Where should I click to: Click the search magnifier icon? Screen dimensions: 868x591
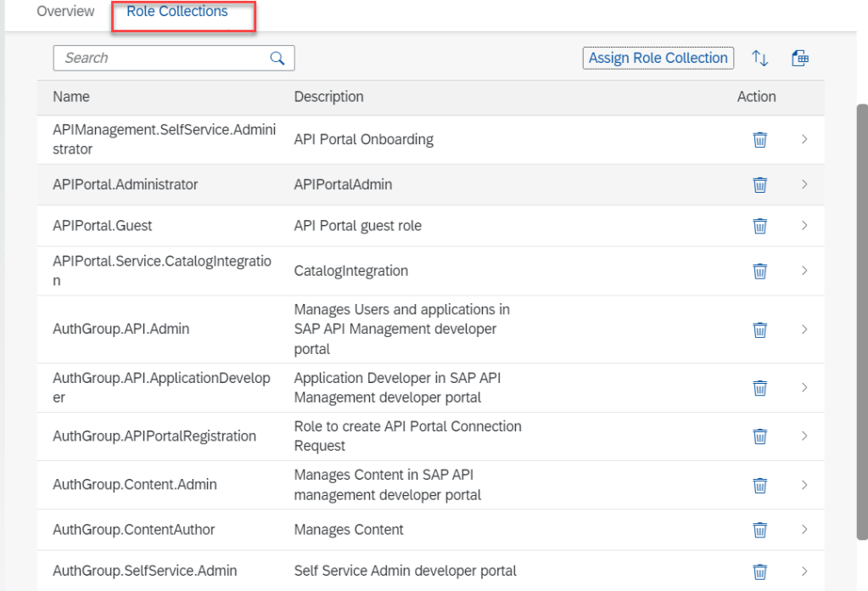[277, 58]
